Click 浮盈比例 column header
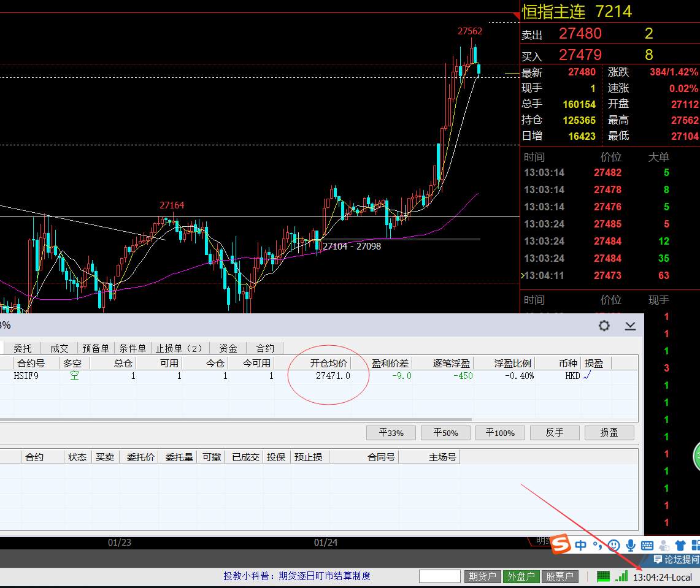Screen dimensions: 700x588 [x=512, y=363]
